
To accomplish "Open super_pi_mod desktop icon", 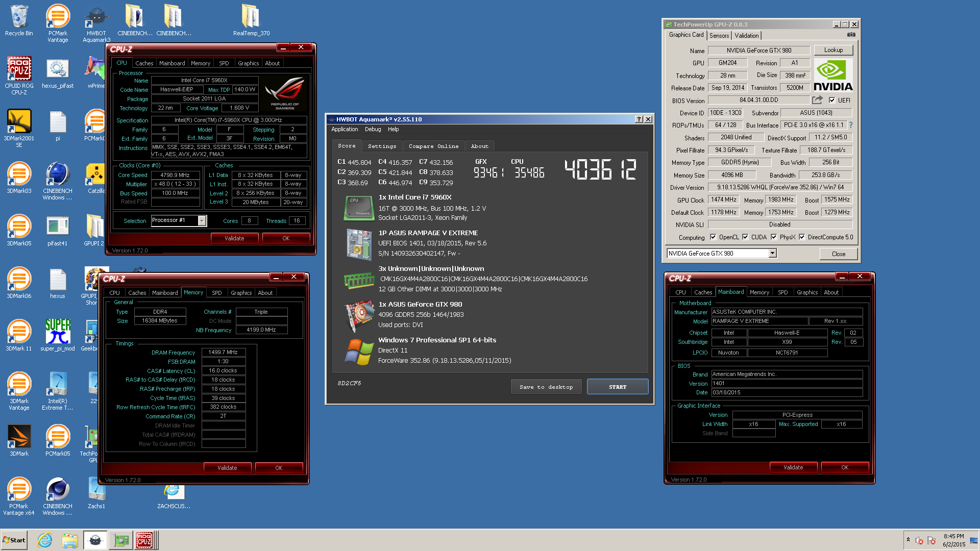I will pos(58,336).
